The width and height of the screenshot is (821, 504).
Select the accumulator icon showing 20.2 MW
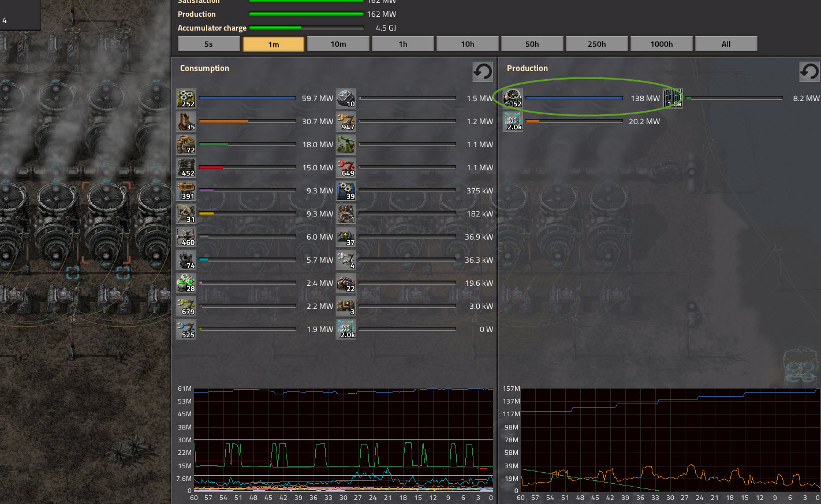[x=513, y=121]
